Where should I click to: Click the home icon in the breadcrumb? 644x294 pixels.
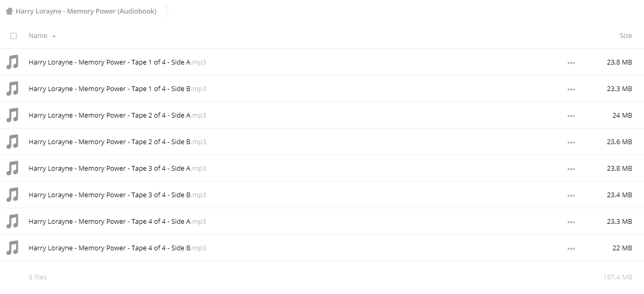pos(9,11)
